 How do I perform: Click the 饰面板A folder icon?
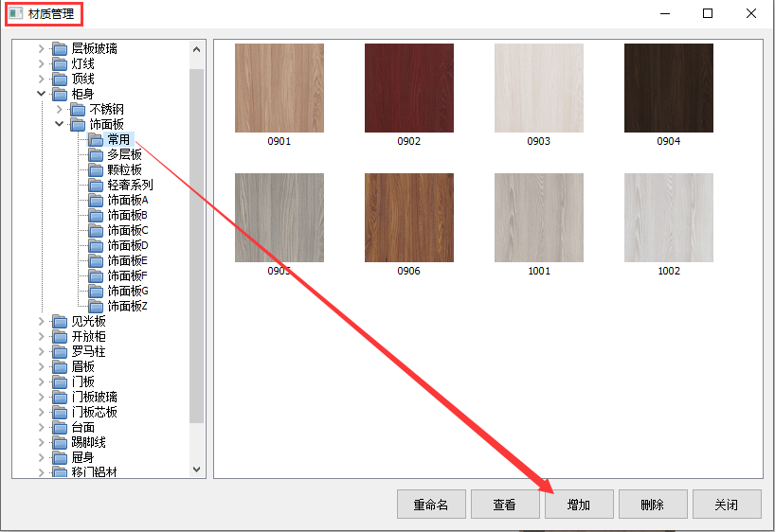click(x=96, y=201)
